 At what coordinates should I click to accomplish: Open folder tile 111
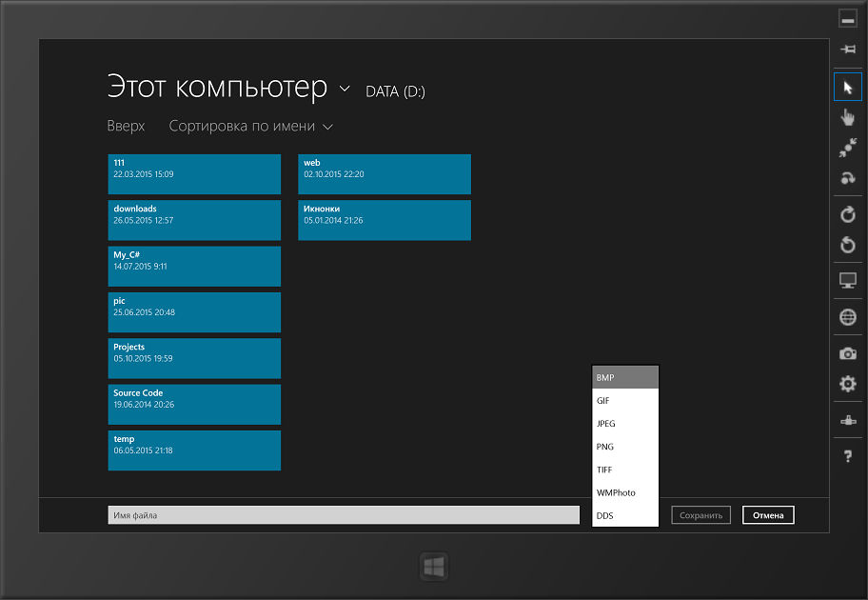tap(194, 174)
